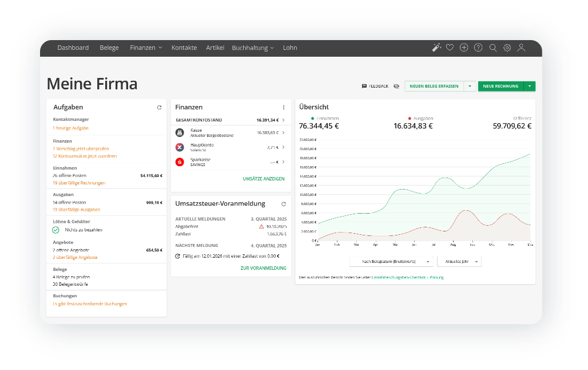Refresh the Aufgaben panel
This screenshot has height=370, width=588.
pyautogui.click(x=160, y=107)
